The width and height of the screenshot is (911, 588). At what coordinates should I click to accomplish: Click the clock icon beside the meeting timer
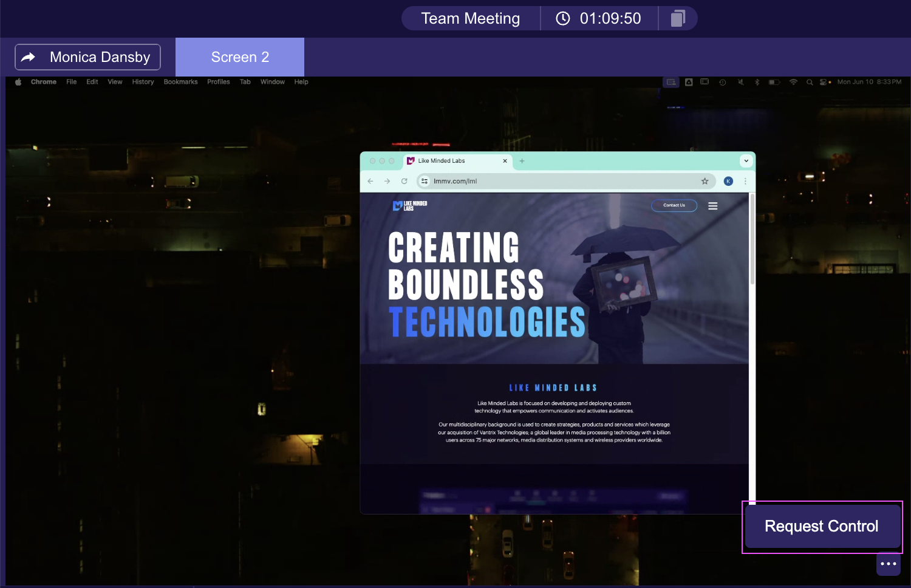click(x=563, y=18)
